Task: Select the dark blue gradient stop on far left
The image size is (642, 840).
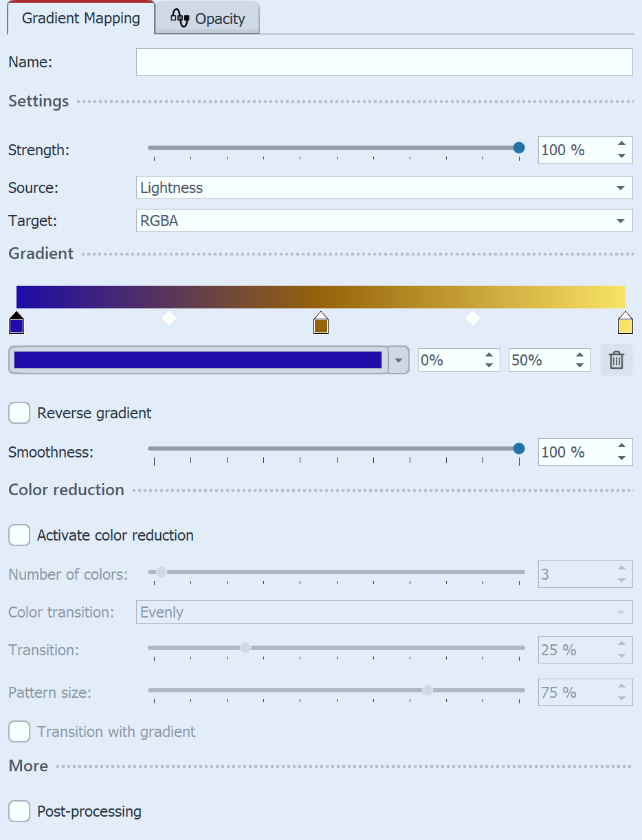Action: pos(16,323)
